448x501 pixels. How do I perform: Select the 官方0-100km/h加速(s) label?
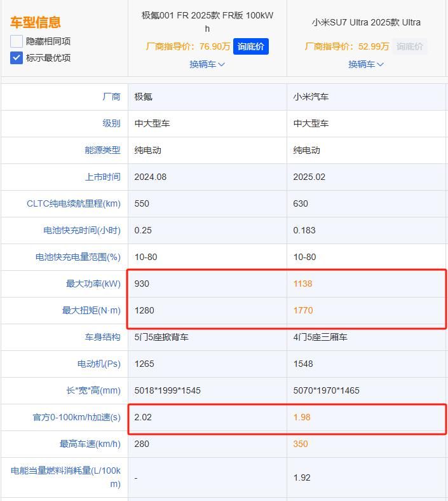coord(77,417)
